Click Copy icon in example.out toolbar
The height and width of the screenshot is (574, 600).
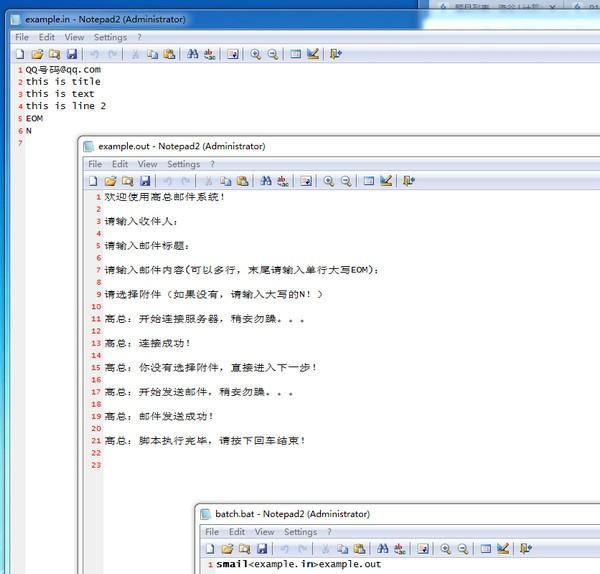226,181
